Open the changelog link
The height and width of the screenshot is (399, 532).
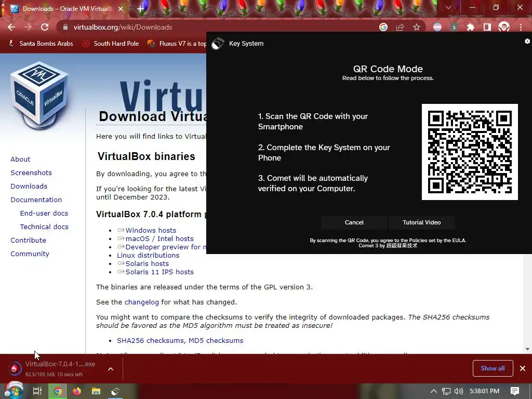(141, 302)
